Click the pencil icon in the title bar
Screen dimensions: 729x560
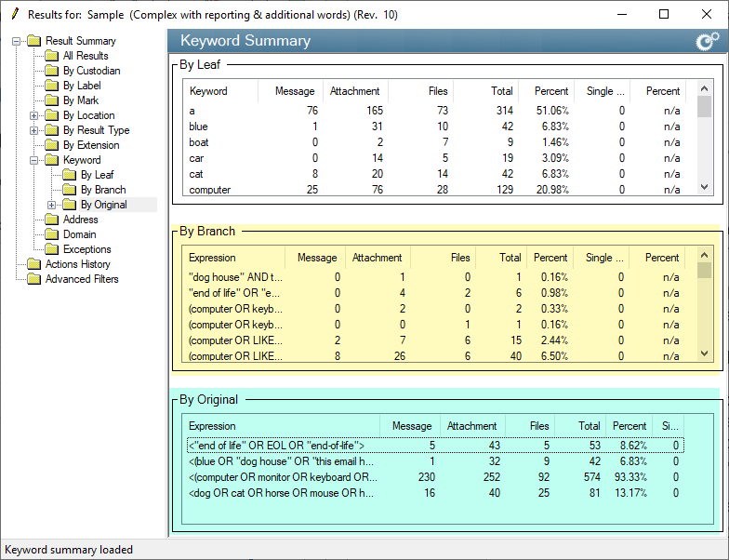pos(15,14)
